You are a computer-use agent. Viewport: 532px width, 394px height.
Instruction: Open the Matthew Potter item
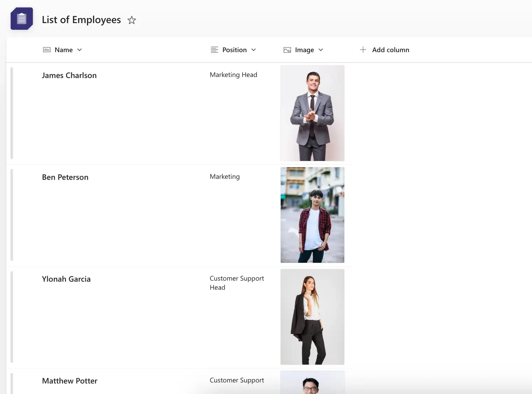70,381
